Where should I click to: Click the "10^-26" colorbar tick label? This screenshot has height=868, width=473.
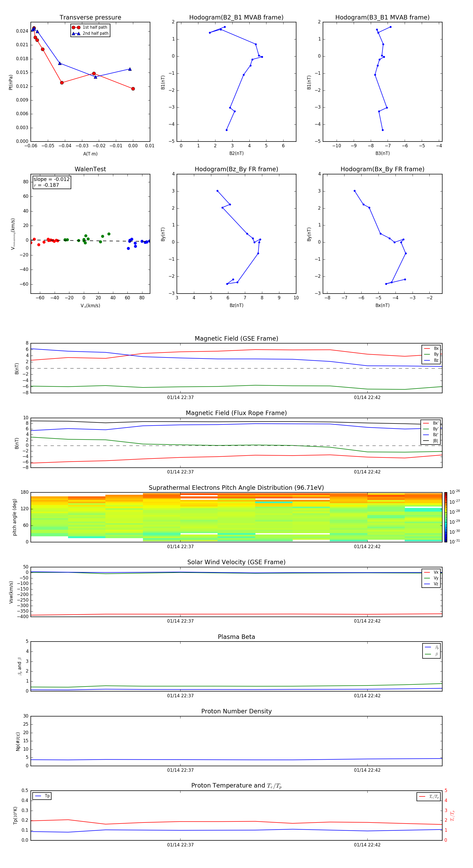(x=455, y=492)
